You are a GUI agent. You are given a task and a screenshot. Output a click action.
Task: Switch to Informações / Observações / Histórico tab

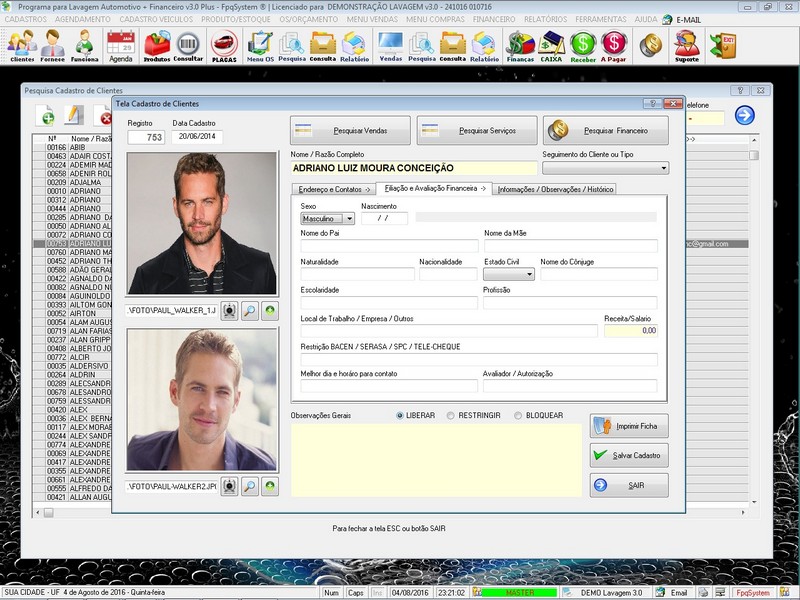pyautogui.click(x=555, y=189)
